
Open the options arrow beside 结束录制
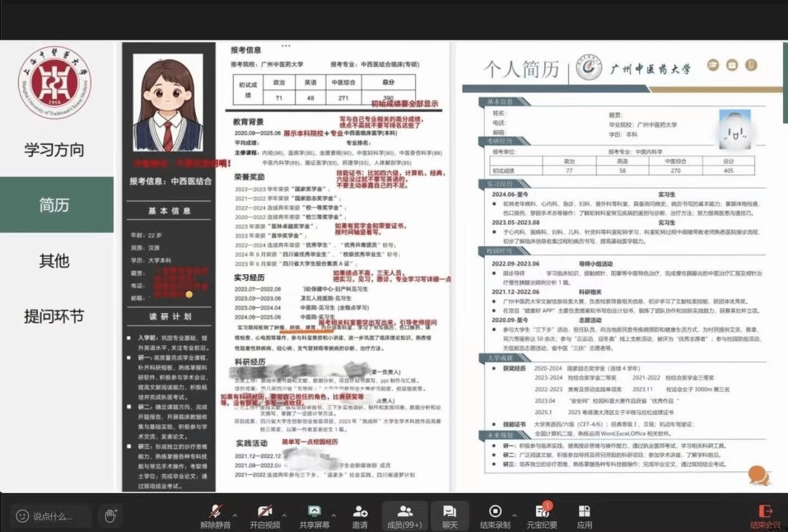(515, 515)
